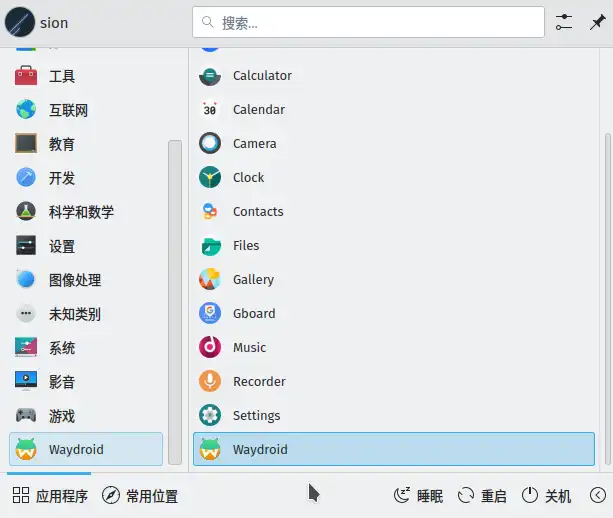Switch to 常用位置 tab
Image resolution: width=613 pixels, height=518 pixels.
click(x=141, y=496)
